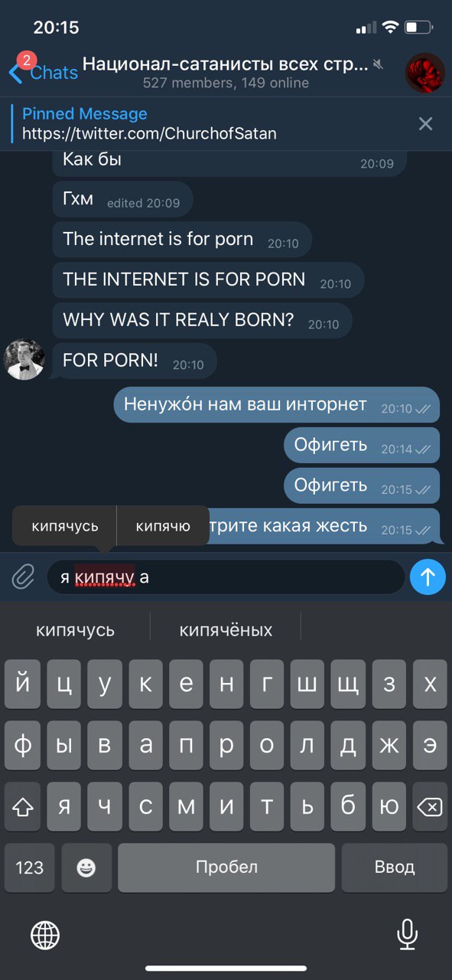This screenshot has height=980, width=452.
Task: Tap the Пробел space bar
Action: 226,867
